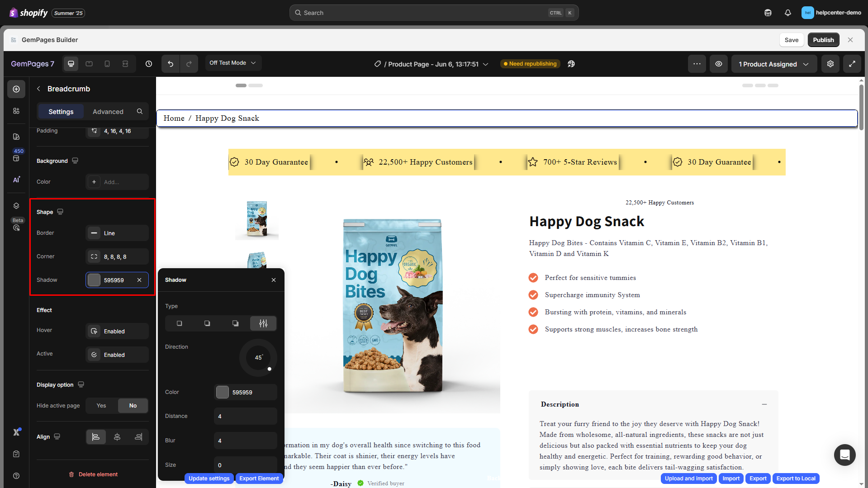This screenshot has height=488, width=868.
Task: Enter fullscreen expand mode
Action: pos(852,64)
